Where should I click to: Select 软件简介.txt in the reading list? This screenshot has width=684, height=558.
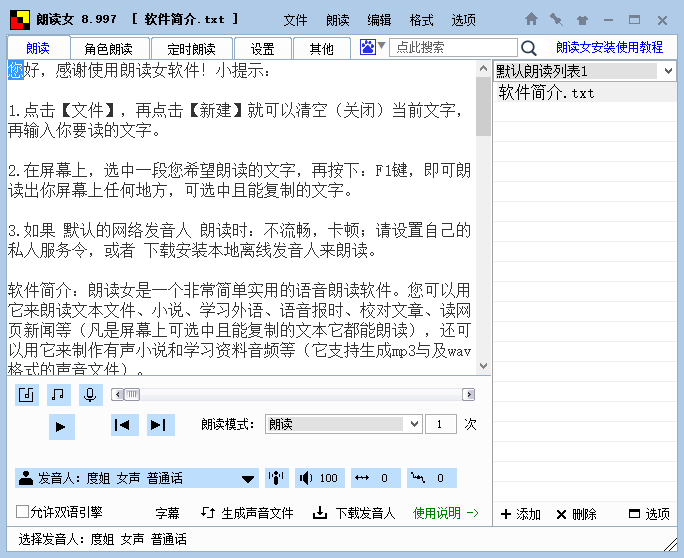point(585,92)
